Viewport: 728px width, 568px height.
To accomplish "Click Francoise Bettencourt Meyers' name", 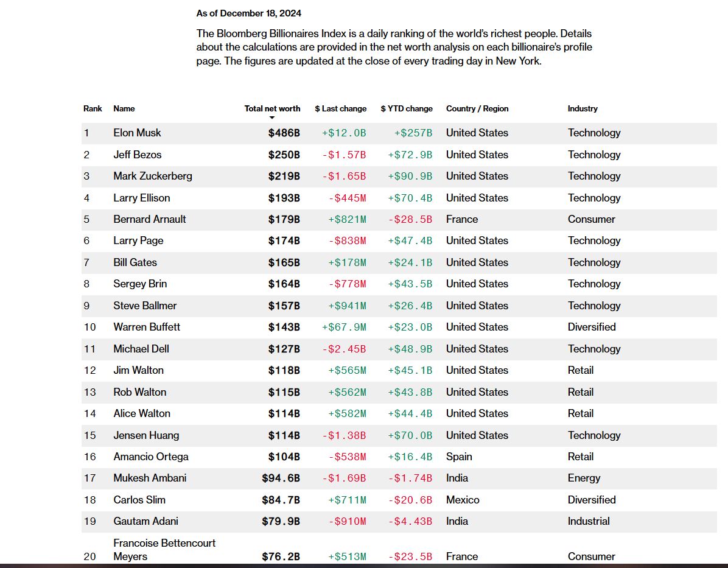I will tap(164, 549).
